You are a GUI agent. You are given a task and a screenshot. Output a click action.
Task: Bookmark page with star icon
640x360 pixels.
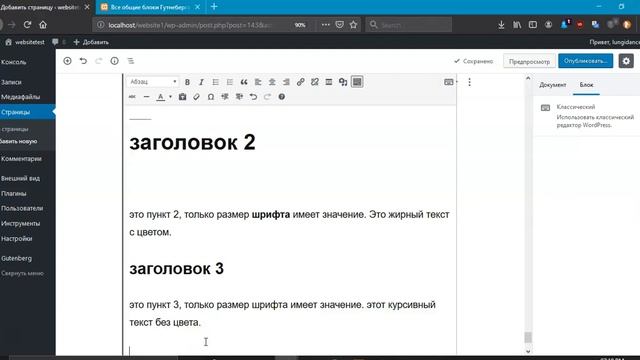tap(353, 25)
